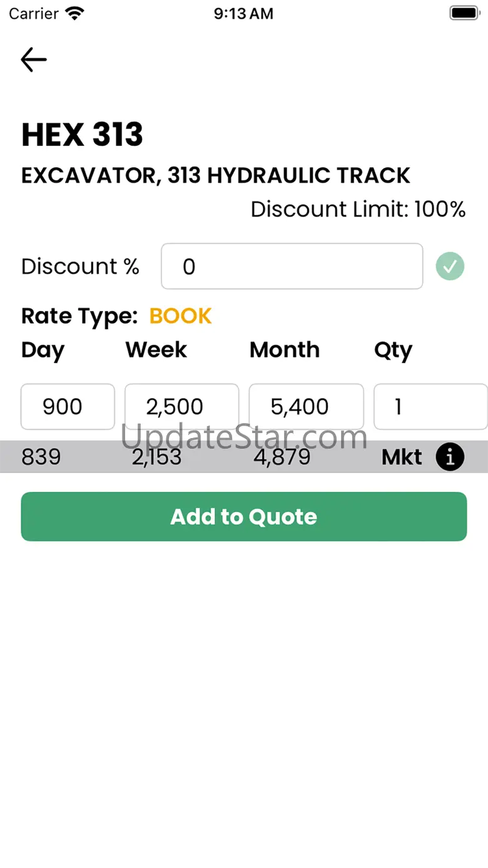Tap the green discount confirm checkmark
The height and width of the screenshot is (868, 488).
(x=450, y=267)
